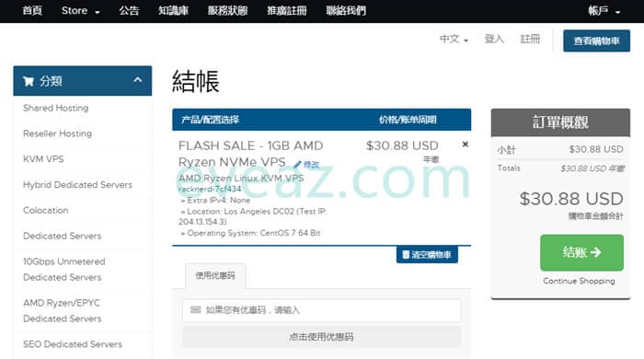Open the 聯絡我們 contact us menu item
This screenshot has height=359, width=644.
346,11
